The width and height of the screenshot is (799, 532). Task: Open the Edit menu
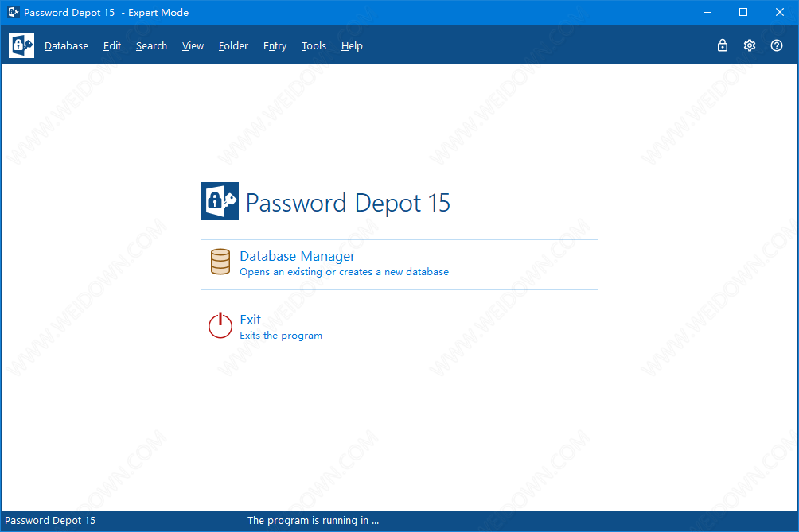[112, 46]
